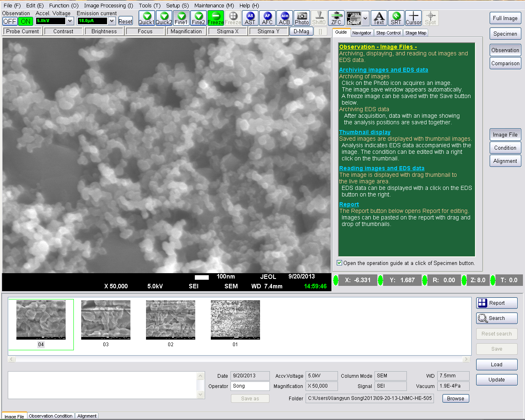Select thumbnail image 02
The width and height of the screenshot is (525, 420).
tap(171, 320)
